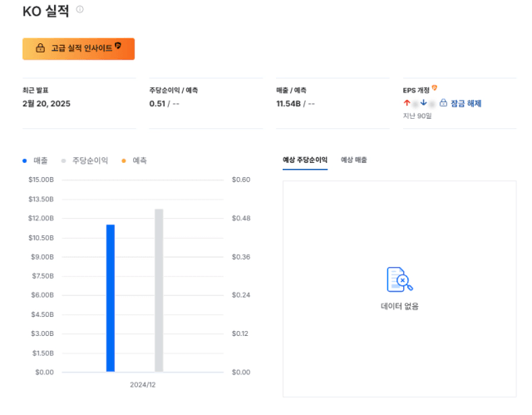
Task: Select the 예상 주당순이익 tab
Action: pyautogui.click(x=305, y=160)
